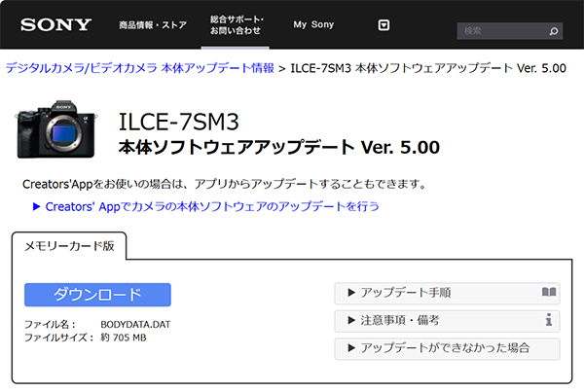
Task: Expand the アップデート手順 section
Action: click(x=447, y=293)
